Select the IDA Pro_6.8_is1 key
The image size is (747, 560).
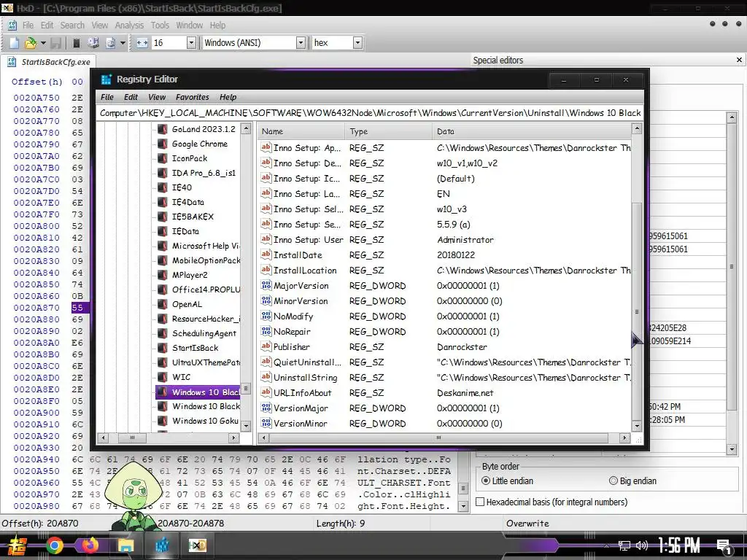click(204, 173)
